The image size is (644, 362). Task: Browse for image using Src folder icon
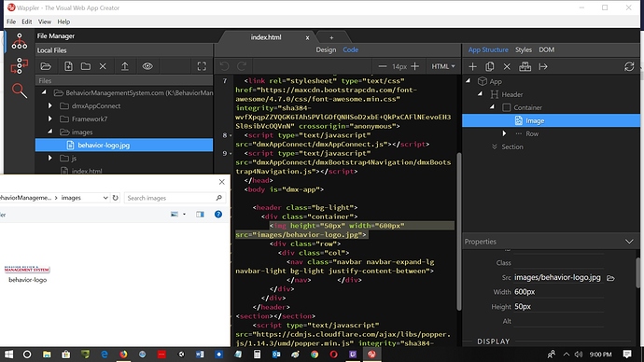[x=610, y=278]
